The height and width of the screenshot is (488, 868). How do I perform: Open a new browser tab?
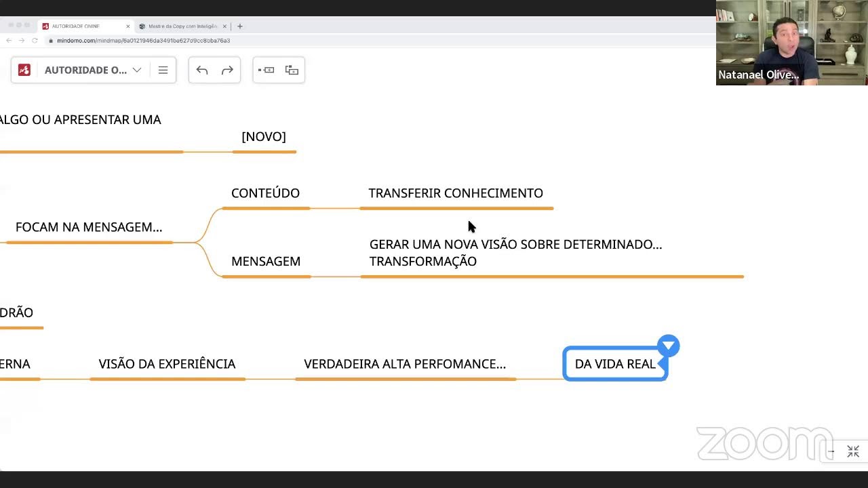pyautogui.click(x=240, y=26)
